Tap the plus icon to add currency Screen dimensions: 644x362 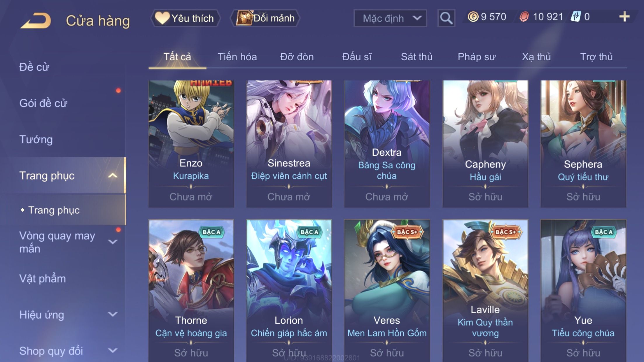pos(624,17)
